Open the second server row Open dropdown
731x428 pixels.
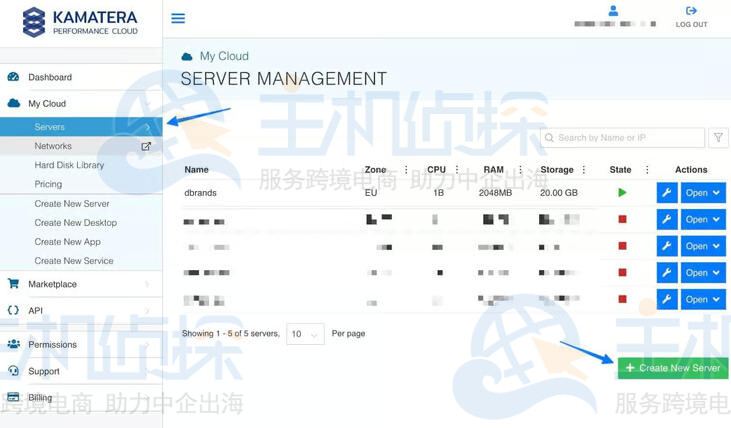pyautogui.click(x=703, y=219)
